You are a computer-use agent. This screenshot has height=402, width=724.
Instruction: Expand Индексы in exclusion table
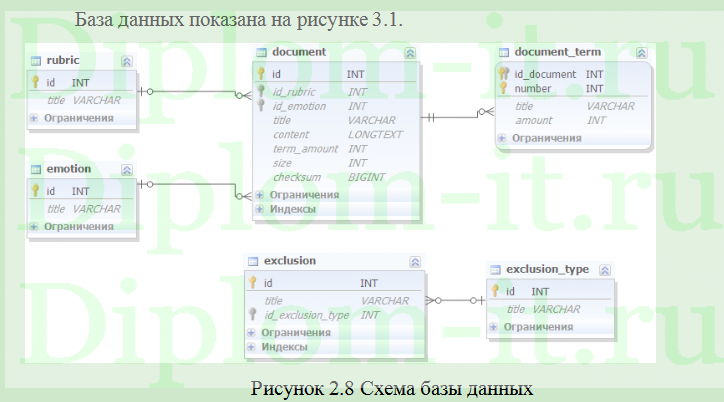pos(251,347)
